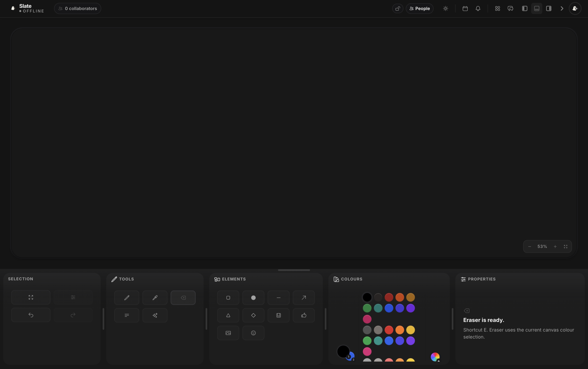Select primary black colour slot 1
Viewport: 588px width, 369px height.
(x=343, y=351)
